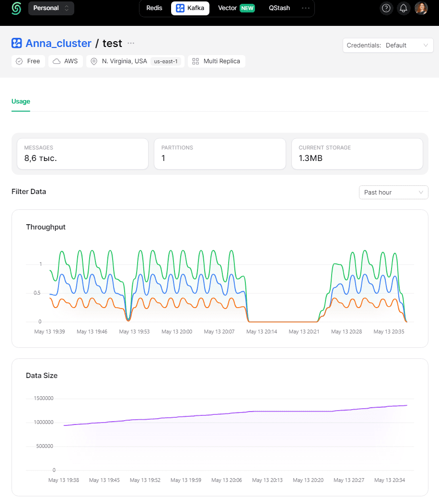Open the user profile avatar

[x=421, y=8]
